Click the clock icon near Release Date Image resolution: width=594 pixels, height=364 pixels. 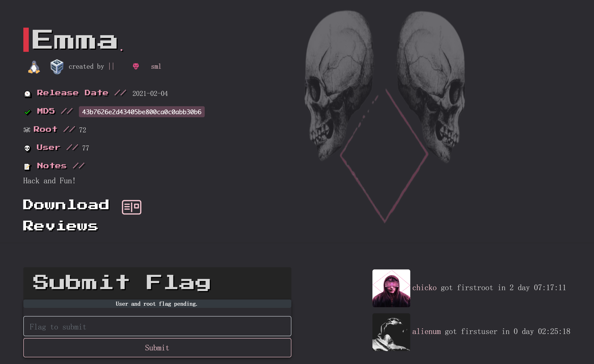click(27, 94)
